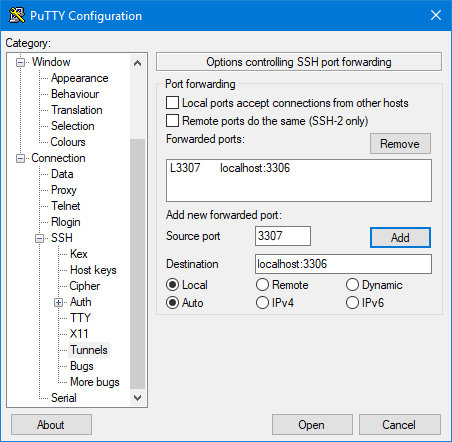Collapse the Connection tree node
The image size is (452, 442).
[20, 158]
